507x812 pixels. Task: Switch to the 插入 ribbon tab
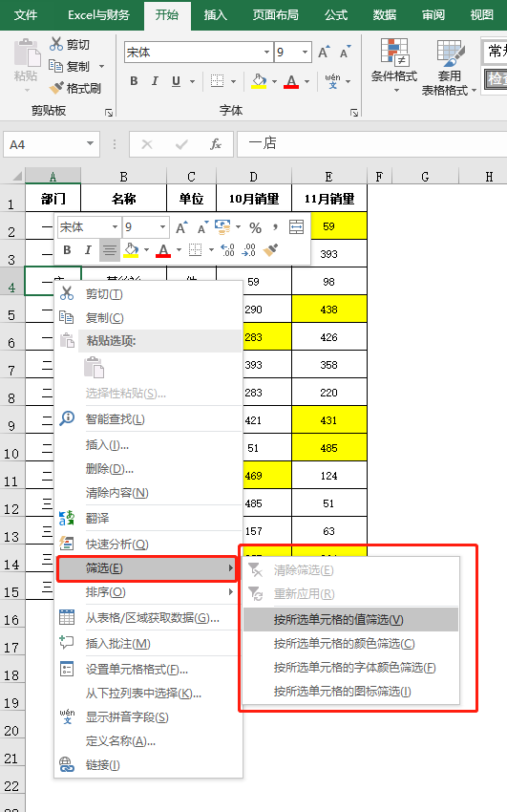(215, 15)
